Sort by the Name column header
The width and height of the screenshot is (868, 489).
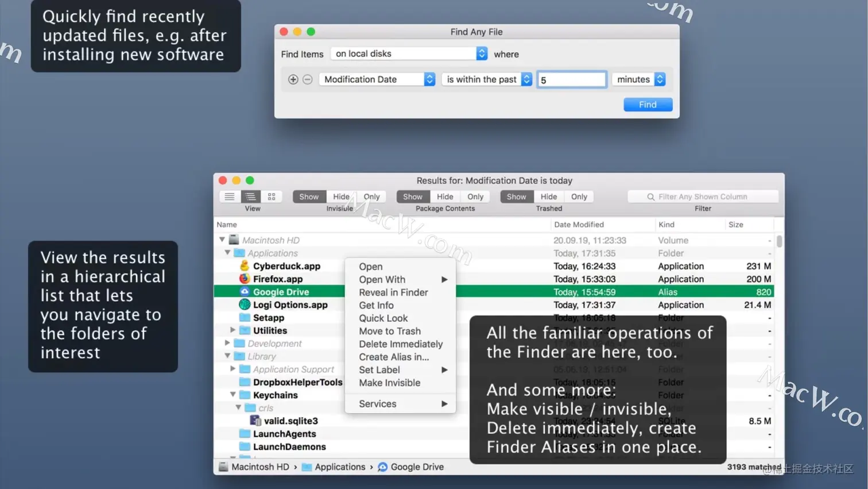pyautogui.click(x=382, y=225)
